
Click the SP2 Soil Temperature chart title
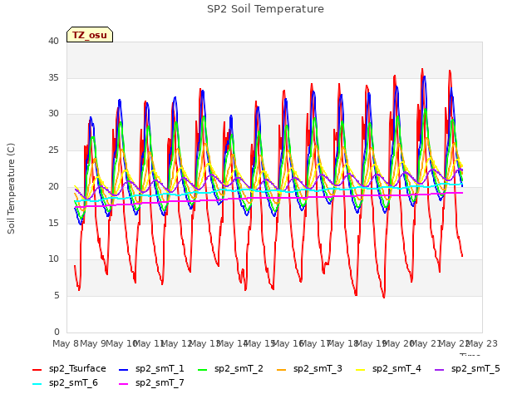265,9
